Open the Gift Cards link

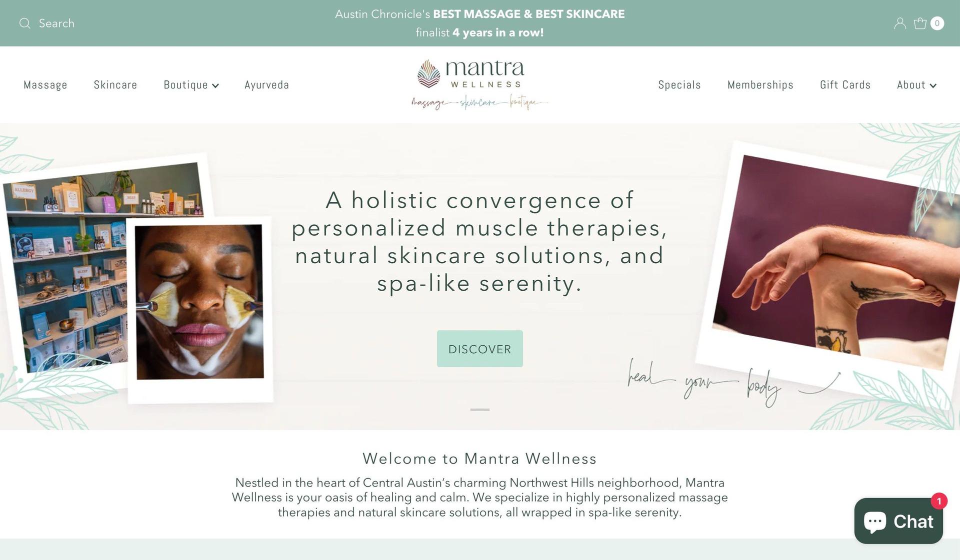(845, 85)
